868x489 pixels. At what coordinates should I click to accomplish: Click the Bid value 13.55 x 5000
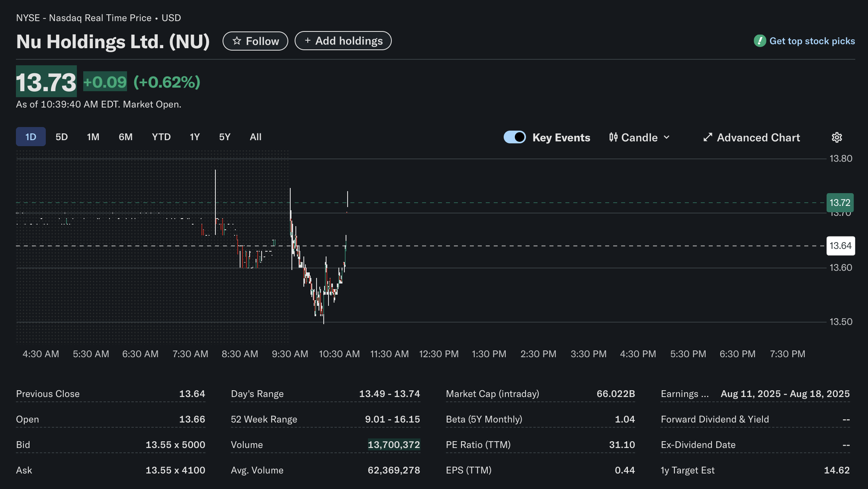(x=175, y=445)
